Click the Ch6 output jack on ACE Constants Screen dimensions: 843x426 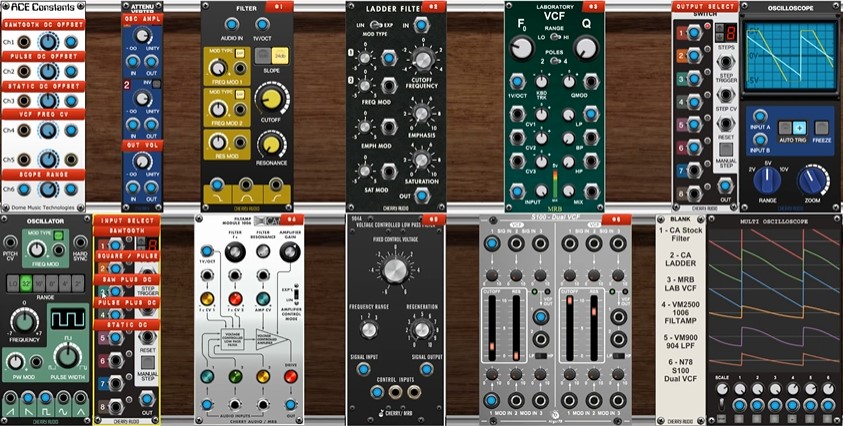point(71,189)
